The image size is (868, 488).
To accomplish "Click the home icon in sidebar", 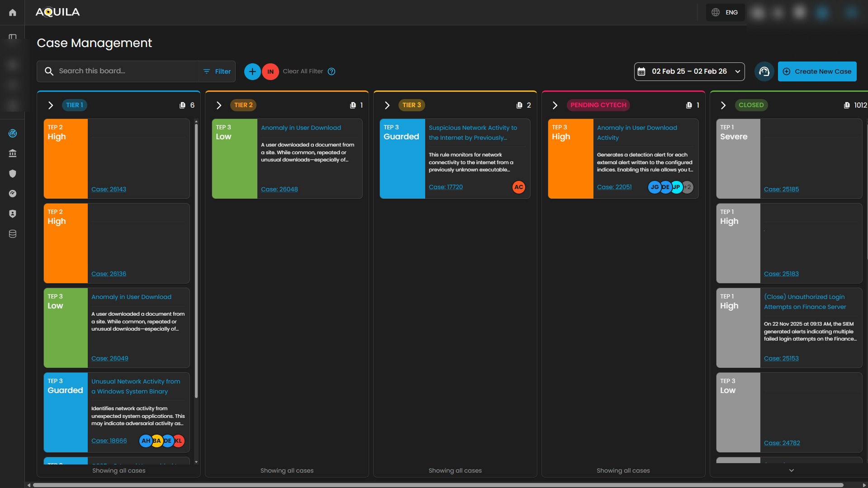I will [x=13, y=13].
